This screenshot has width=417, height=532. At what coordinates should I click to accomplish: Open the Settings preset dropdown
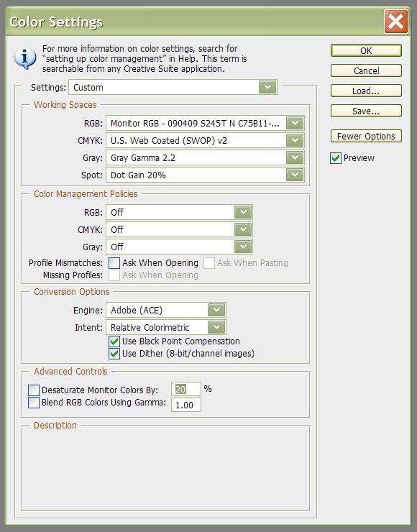[x=173, y=87]
